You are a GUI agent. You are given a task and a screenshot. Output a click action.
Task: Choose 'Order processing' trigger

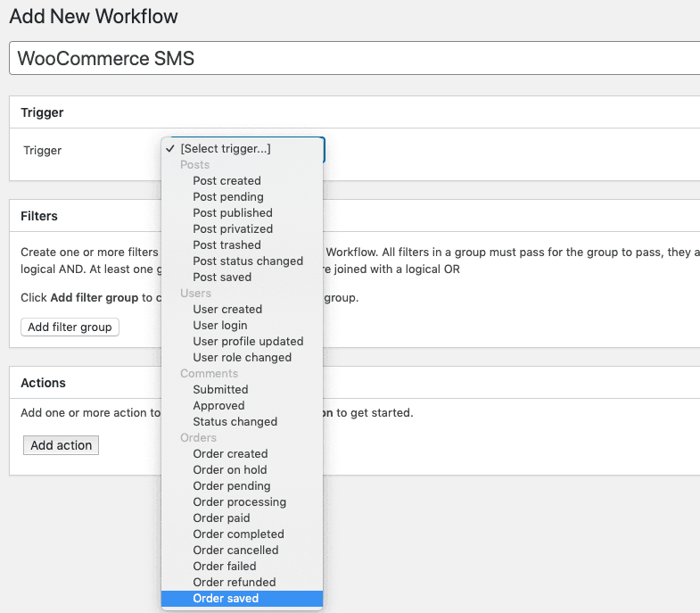click(239, 502)
